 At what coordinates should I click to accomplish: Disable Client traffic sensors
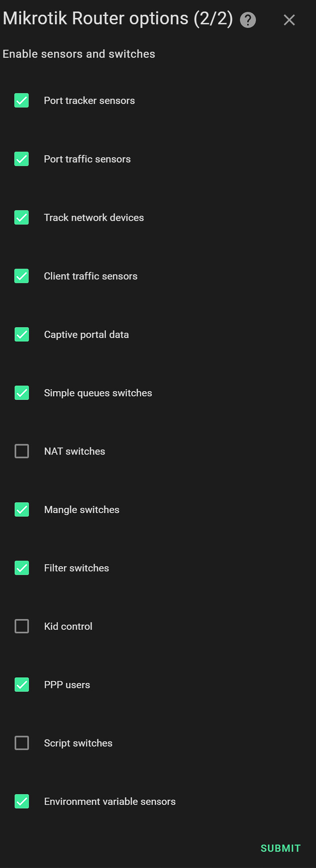[x=21, y=276]
